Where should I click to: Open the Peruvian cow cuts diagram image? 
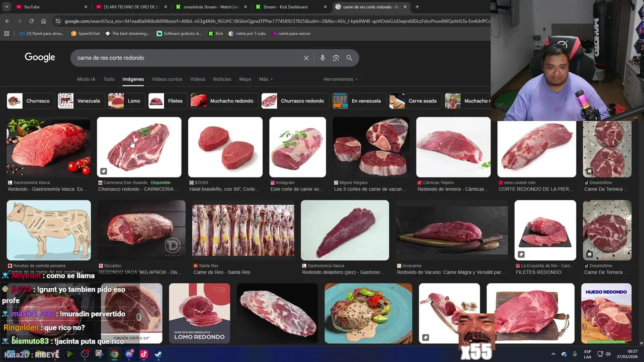(49, 230)
